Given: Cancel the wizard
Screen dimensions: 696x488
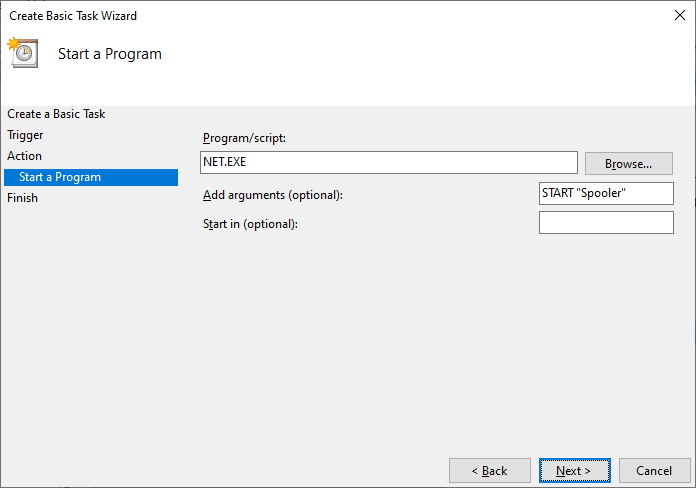Looking at the screenshot, I should tap(654, 471).
